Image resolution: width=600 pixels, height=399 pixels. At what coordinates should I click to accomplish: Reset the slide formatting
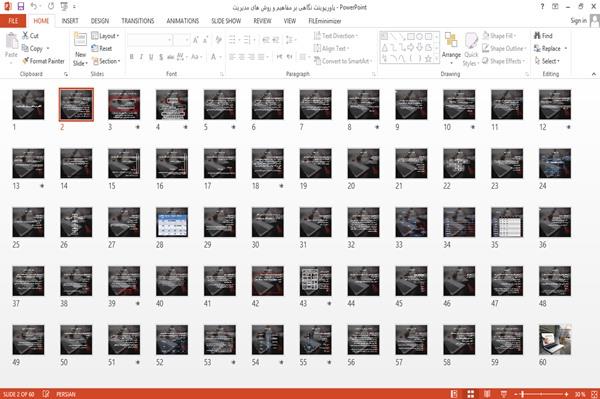click(x=102, y=49)
